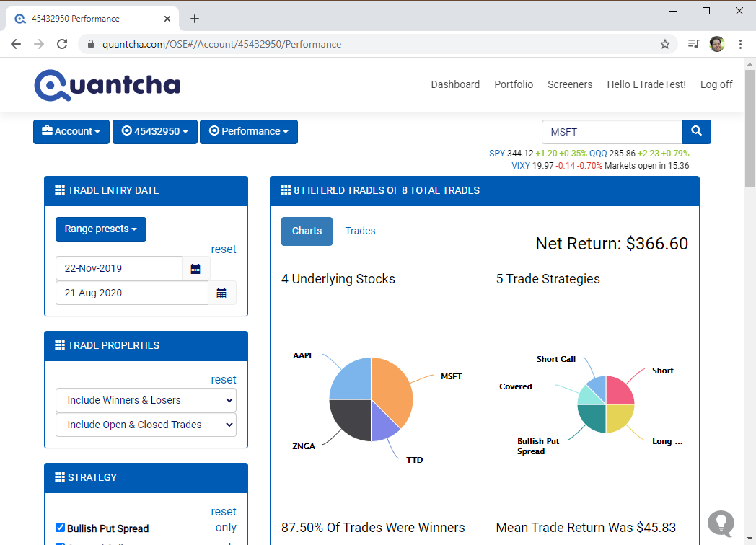
Task: Click the VIXY ticker link
Action: 521,166
